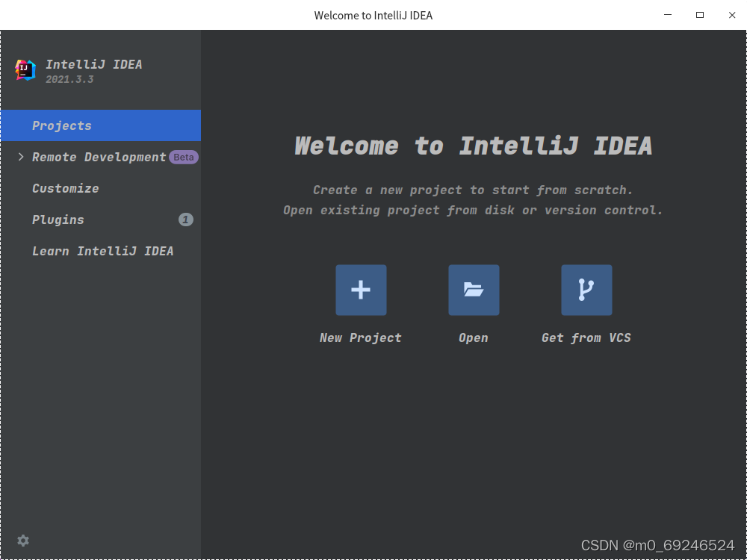Switch to the Customize tab
Viewport: 747px width, 560px height.
click(x=101, y=188)
